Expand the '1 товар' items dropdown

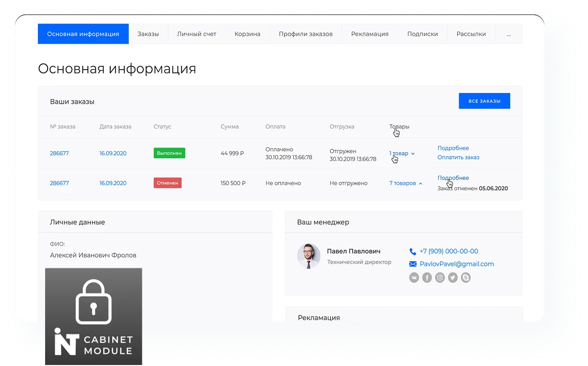[x=402, y=153]
